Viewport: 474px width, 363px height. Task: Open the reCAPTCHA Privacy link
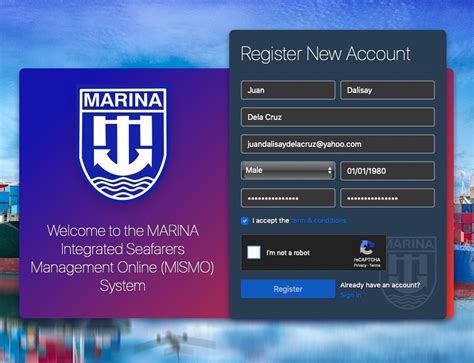coord(360,266)
